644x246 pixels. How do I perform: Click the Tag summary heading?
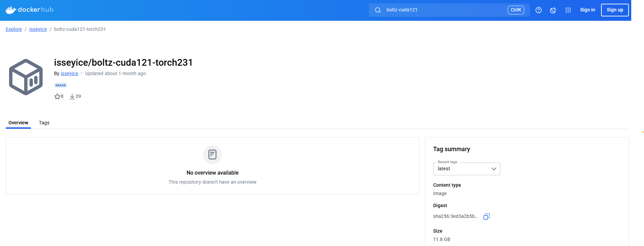tap(451, 149)
